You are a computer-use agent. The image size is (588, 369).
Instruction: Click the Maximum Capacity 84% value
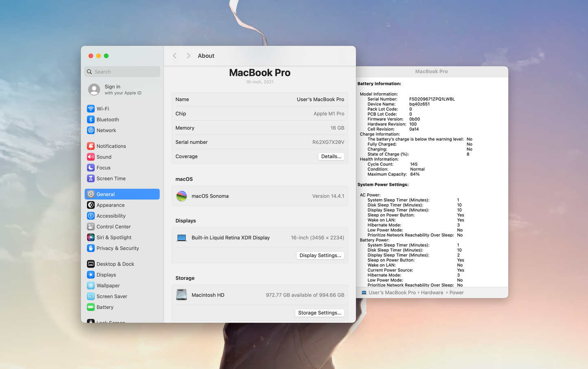pos(415,174)
